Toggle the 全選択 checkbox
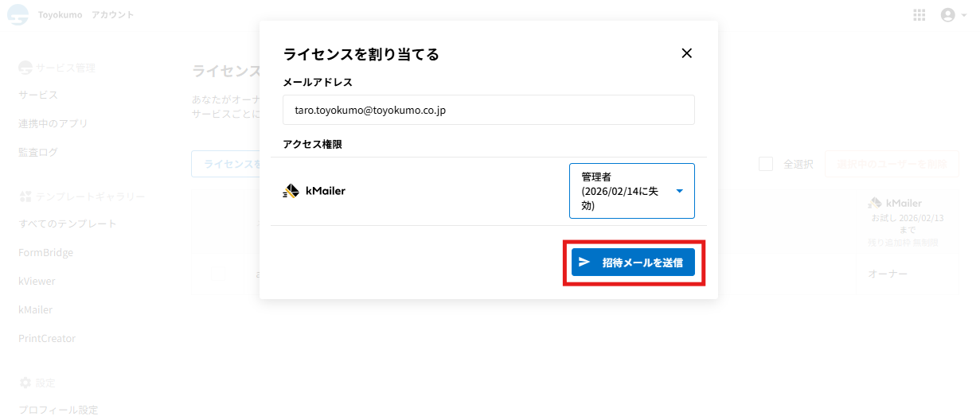Screen dimensions: 980x420 [766, 164]
